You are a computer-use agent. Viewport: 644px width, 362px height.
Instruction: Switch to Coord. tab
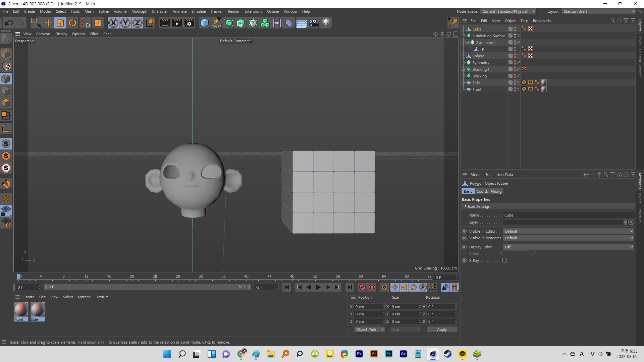coord(482,191)
